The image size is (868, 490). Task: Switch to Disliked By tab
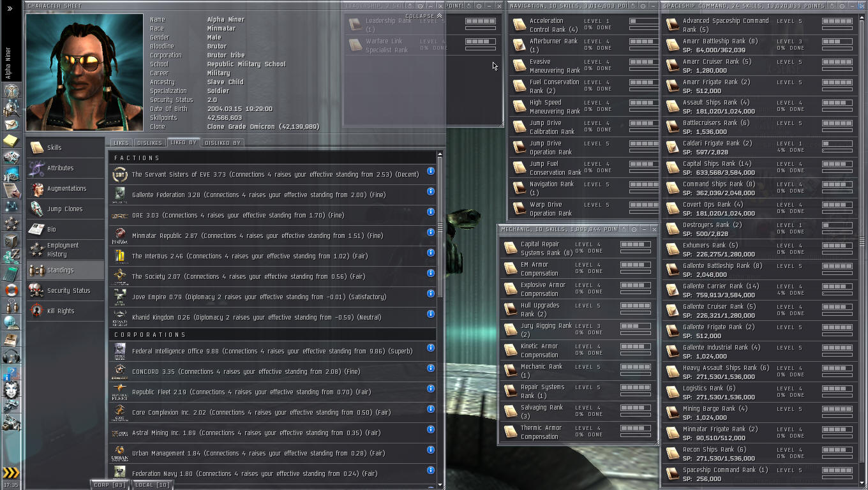[x=223, y=143]
